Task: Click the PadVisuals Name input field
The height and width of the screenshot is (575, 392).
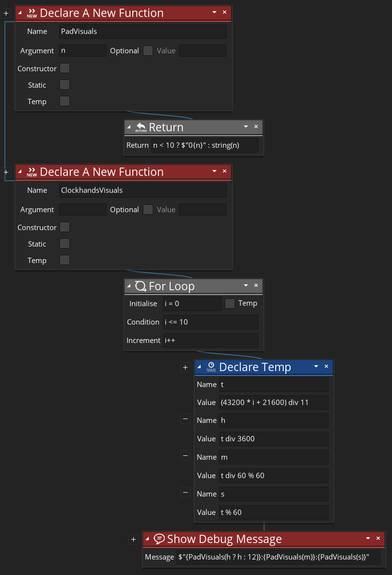Action: (142, 31)
